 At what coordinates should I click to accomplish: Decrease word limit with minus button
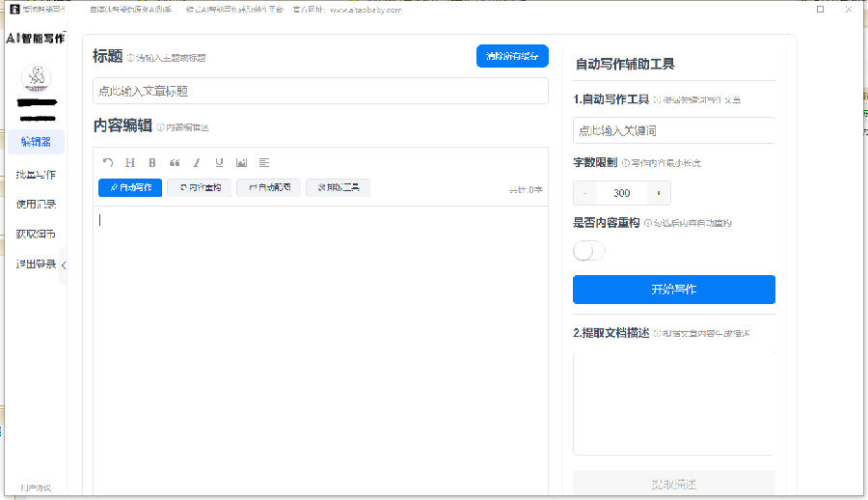pos(584,193)
